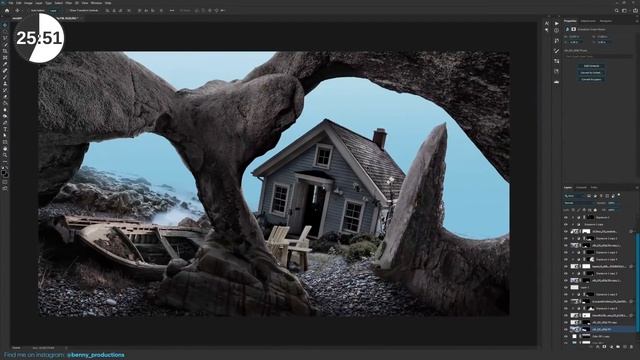Viewport: 640px width, 360px height.
Task: Hide the Layer 1 layer eye
Action: point(565,287)
